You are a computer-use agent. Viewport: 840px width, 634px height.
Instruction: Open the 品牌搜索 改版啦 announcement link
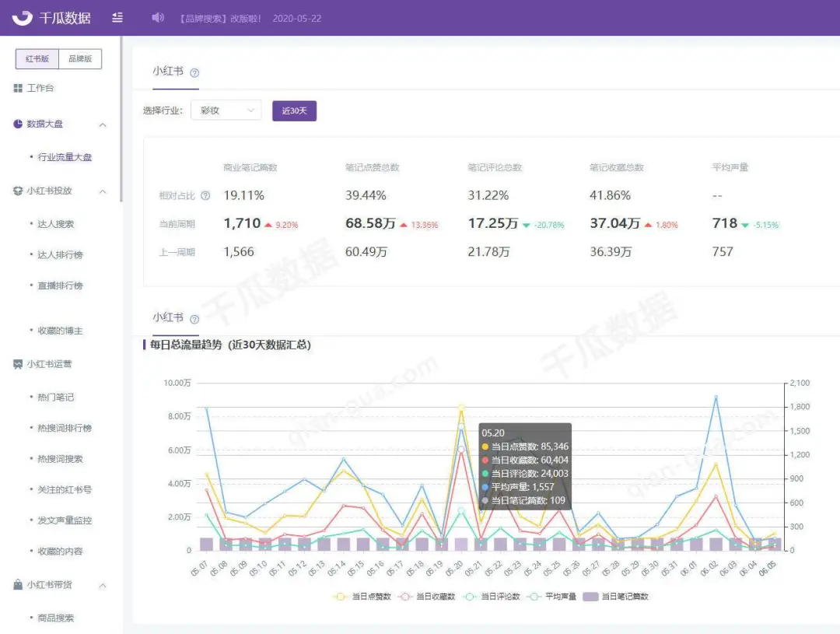pyautogui.click(x=220, y=18)
